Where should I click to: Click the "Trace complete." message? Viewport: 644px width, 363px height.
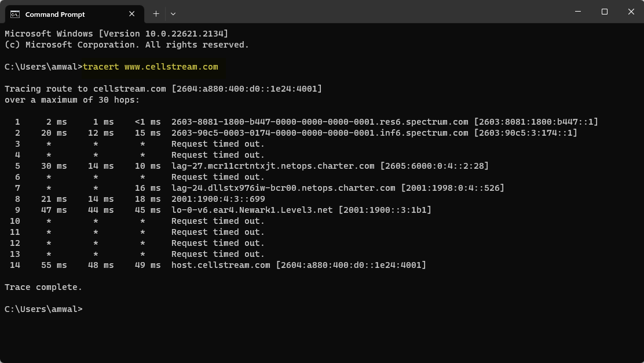[43, 287]
